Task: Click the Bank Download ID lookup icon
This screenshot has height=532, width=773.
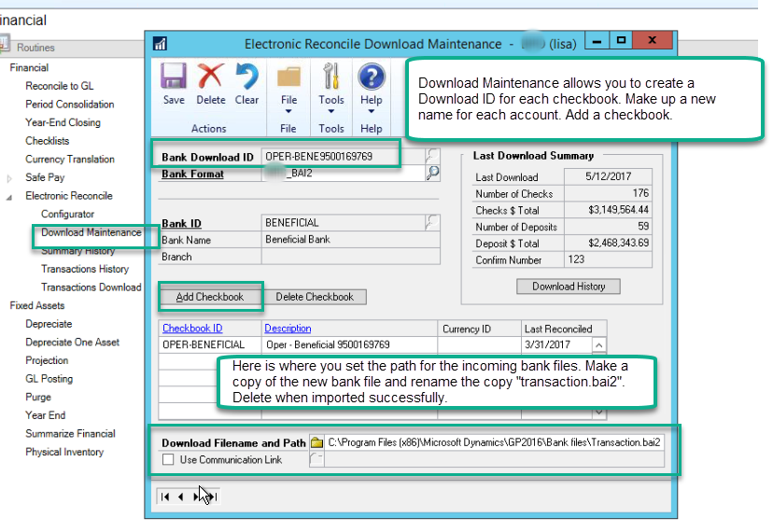Action: (x=432, y=156)
